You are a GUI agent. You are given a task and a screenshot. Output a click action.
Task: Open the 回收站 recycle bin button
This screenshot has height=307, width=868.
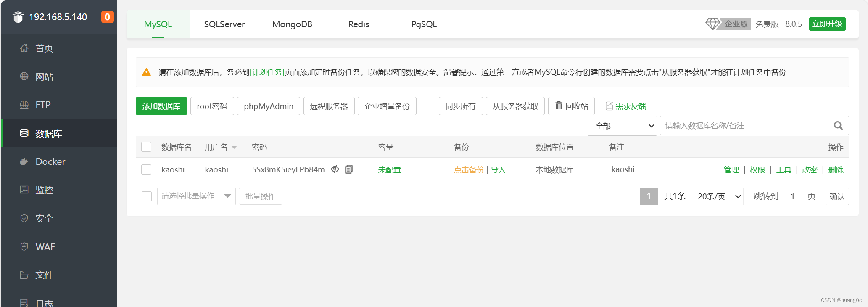tap(572, 106)
